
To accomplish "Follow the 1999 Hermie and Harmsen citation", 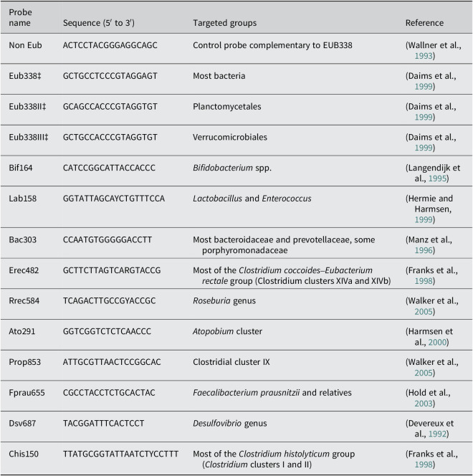I will click(x=424, y=220).
